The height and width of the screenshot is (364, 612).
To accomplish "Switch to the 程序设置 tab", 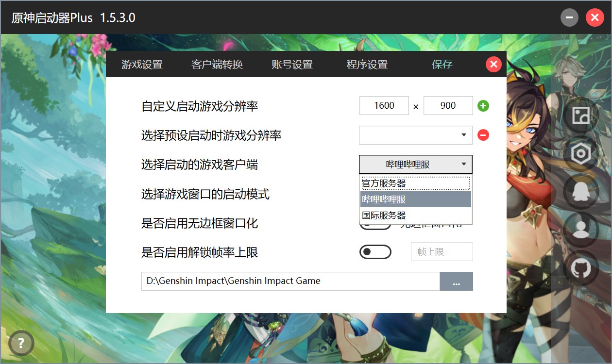I will (x=367, y=65).
